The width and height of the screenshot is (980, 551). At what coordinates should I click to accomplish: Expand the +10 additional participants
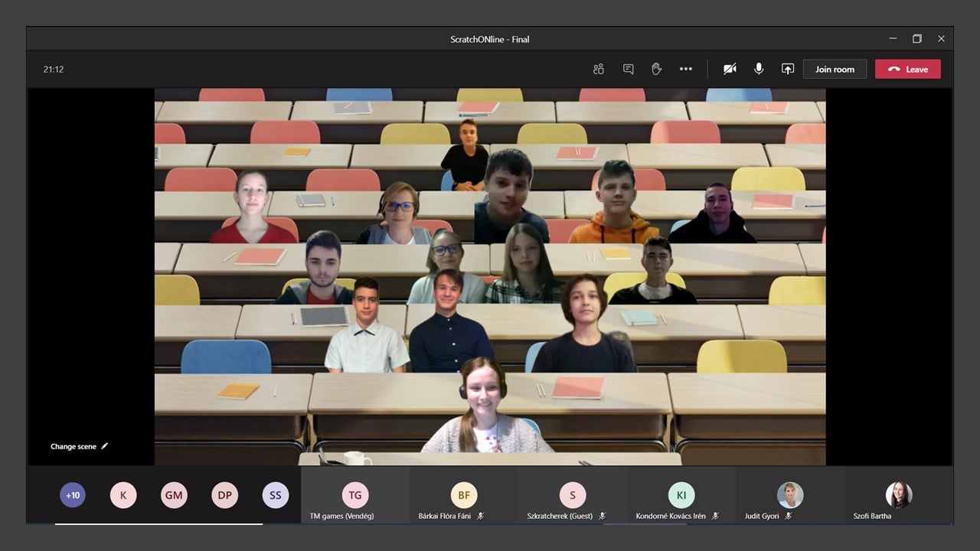click(x=73, y=495)
